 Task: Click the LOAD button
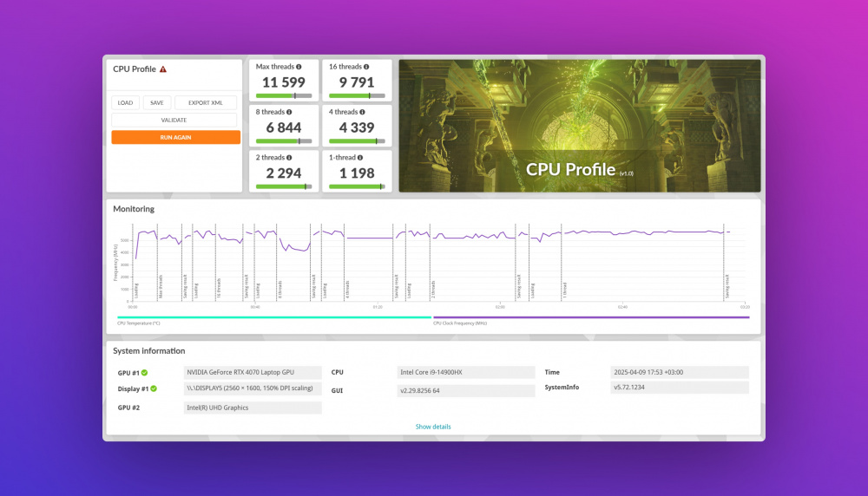[125, 103]
